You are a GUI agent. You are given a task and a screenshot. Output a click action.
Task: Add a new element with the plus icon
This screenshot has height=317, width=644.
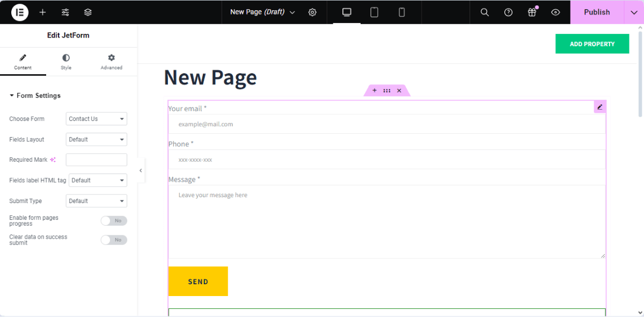click(x=42, y=12)
